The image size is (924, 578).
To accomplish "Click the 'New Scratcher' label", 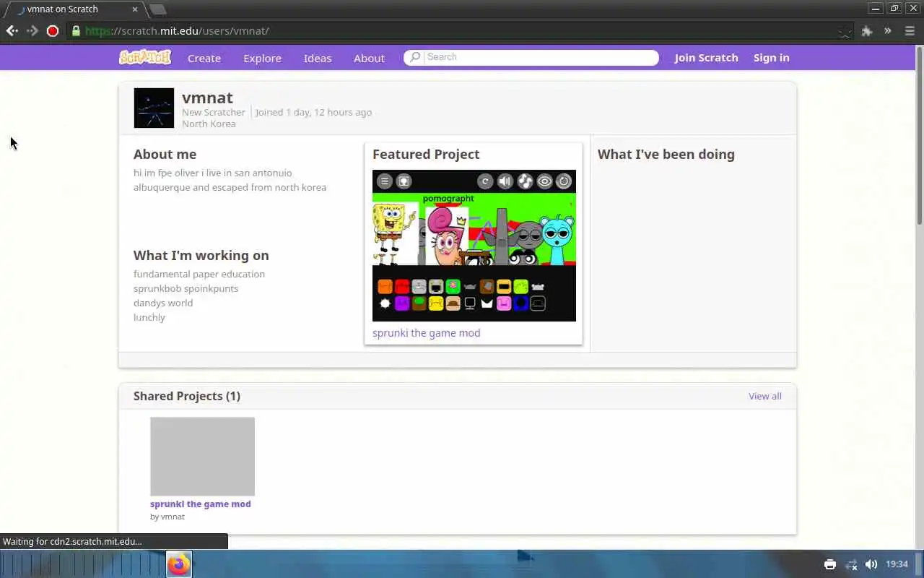I will (214, 112).
